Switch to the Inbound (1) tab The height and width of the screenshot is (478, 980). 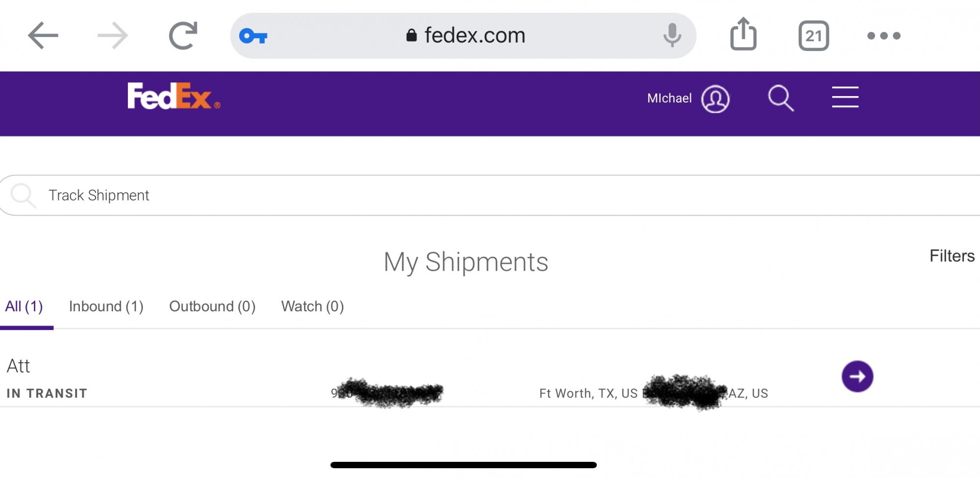(106, 306)
